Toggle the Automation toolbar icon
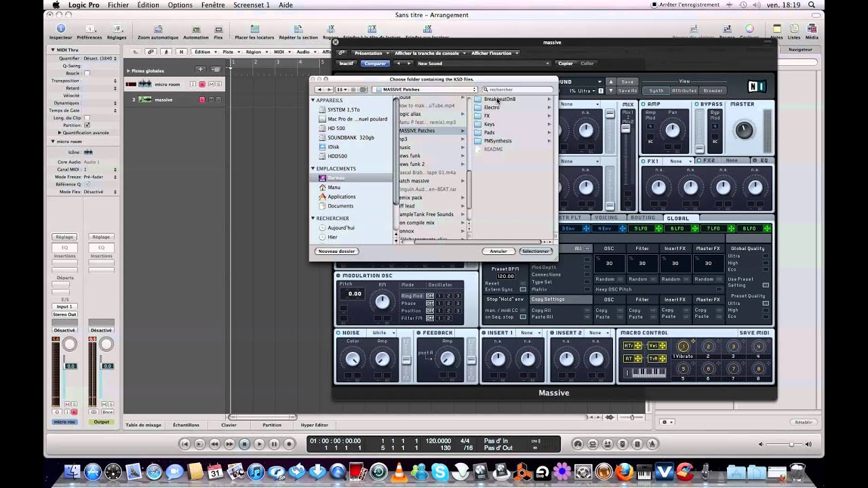 click(195, 29)
